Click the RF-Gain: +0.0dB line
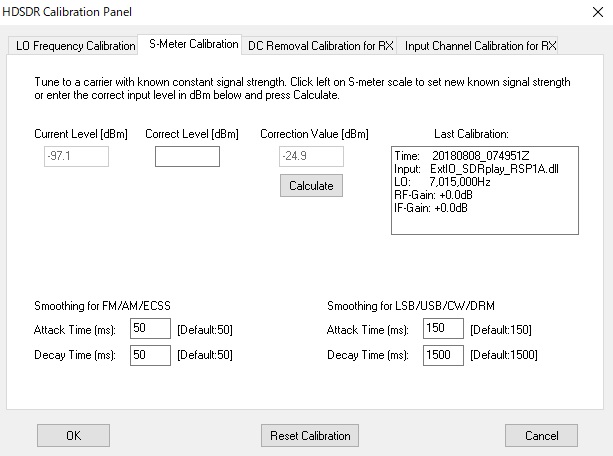 coord(433,195)
